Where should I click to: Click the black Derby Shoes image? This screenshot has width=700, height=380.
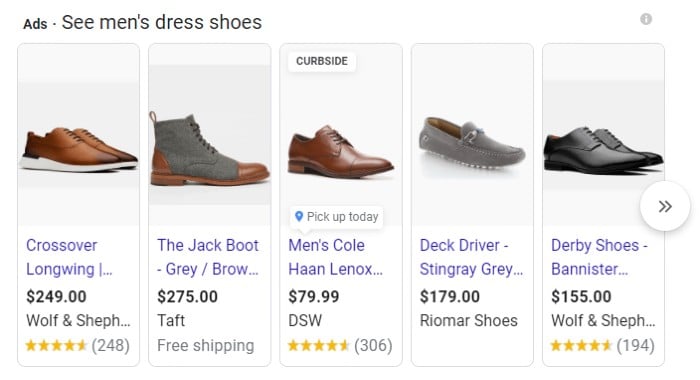pyautogui.click(x=603, y=150)
